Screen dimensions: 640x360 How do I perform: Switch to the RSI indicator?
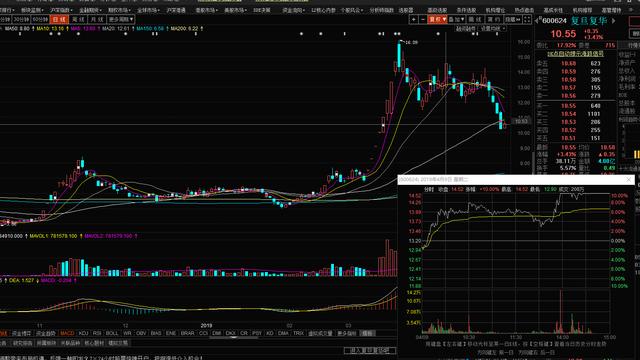click(97, 333)
